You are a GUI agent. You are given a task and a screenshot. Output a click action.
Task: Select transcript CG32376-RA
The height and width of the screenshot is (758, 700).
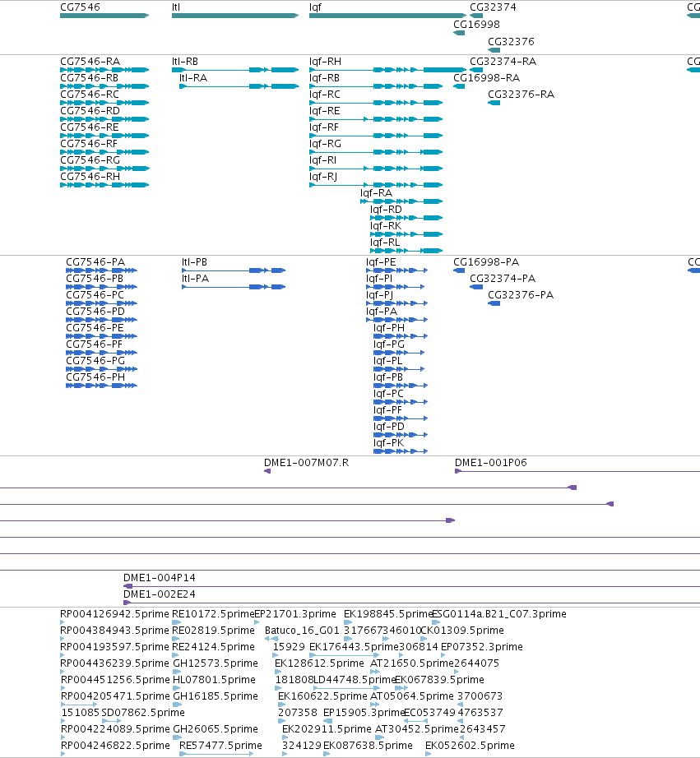(494, 103)
